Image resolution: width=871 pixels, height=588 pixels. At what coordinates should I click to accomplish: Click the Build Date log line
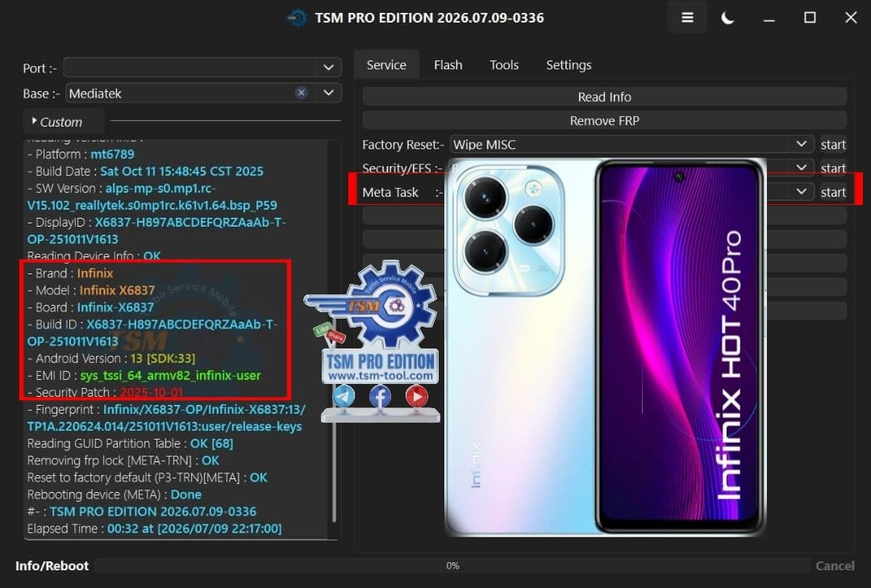tap(145, 171)
